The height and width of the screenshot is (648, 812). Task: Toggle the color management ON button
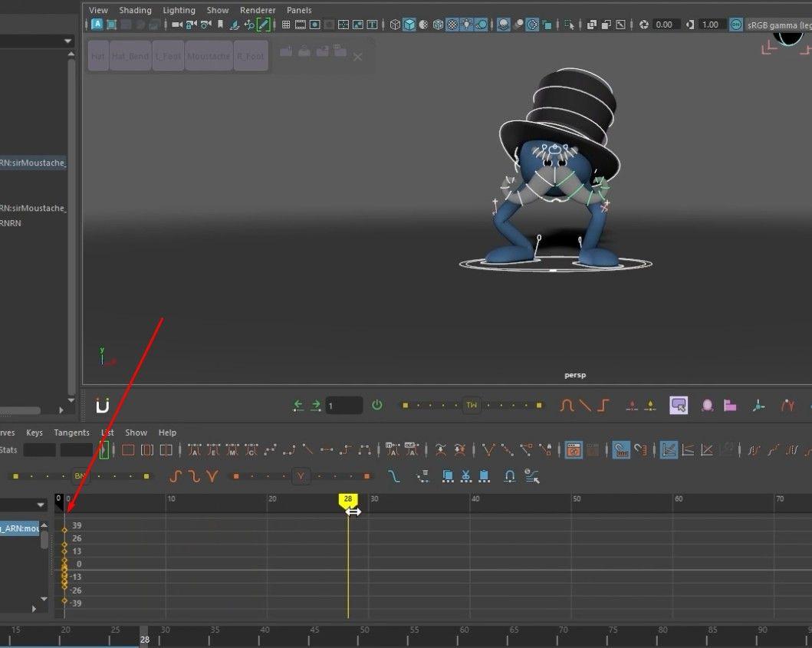pos(736,25)
